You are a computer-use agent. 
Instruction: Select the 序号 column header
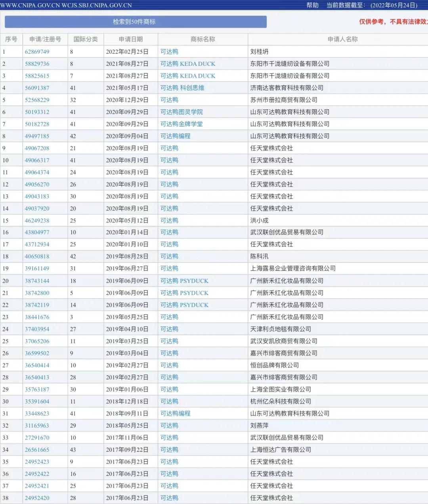(11, 39)
